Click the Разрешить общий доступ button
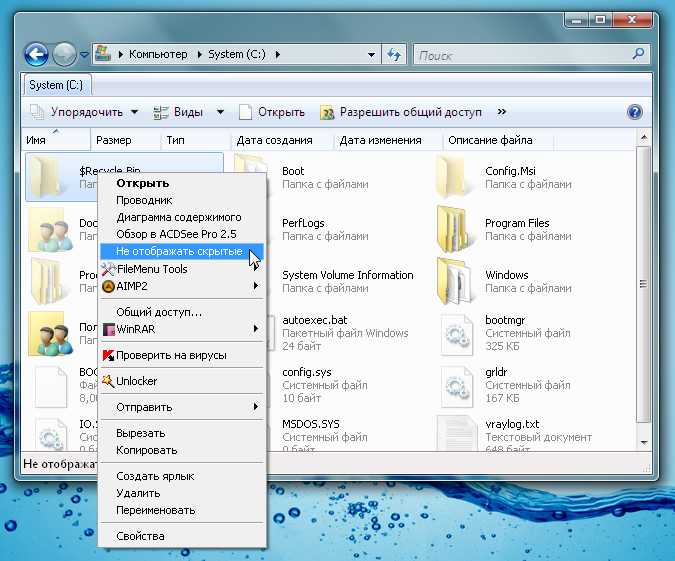This screenshot has width=675, height=561. (401, 112)
